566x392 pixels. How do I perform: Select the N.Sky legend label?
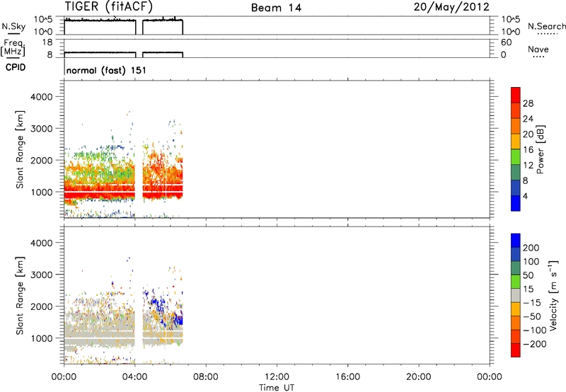point(13,26)
